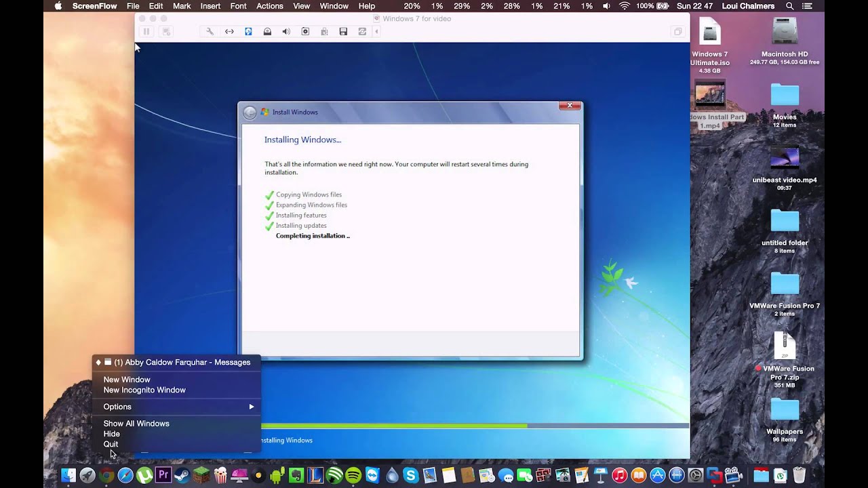This screenshot has width=868, height=488.
Task: Click the hard disk icon in VMware toolbar
Action: [248, 31]
